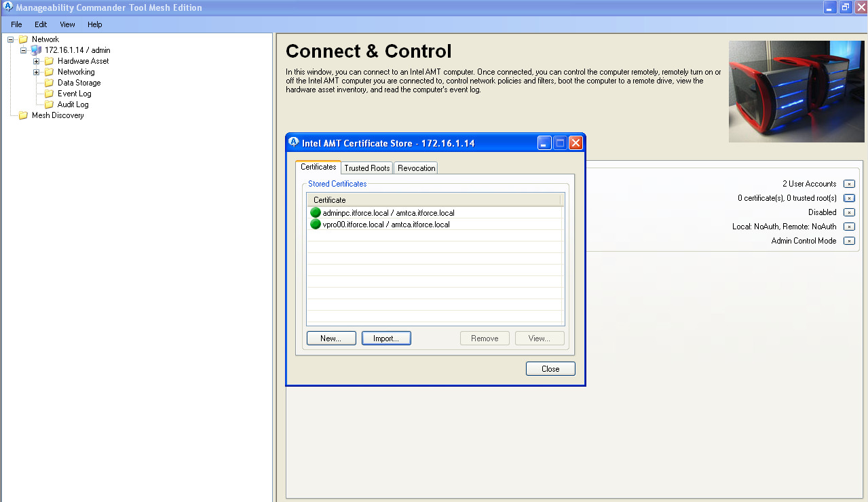This screenshot has height=502, width=868.
Task: Switch to the Revocation tab
Action: (416, 168)
